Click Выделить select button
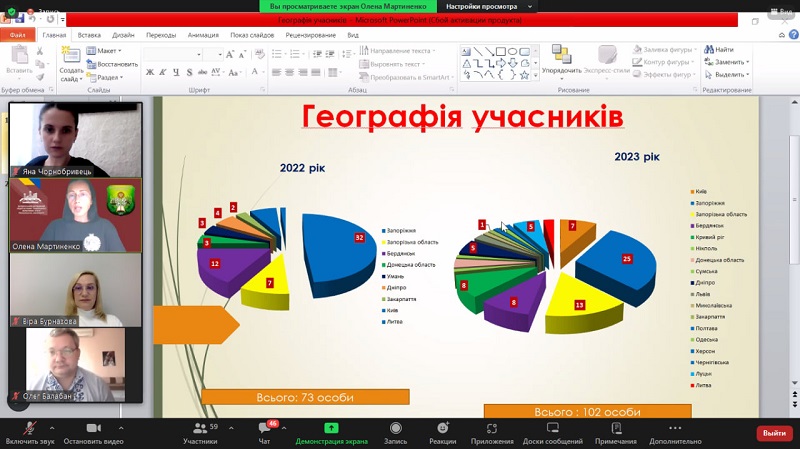 click(727, 74)
